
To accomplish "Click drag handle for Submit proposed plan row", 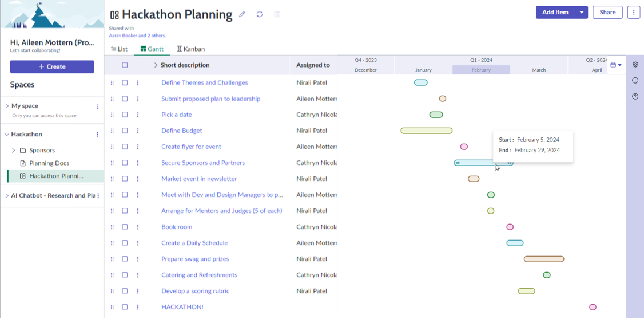I will [112, 99].
